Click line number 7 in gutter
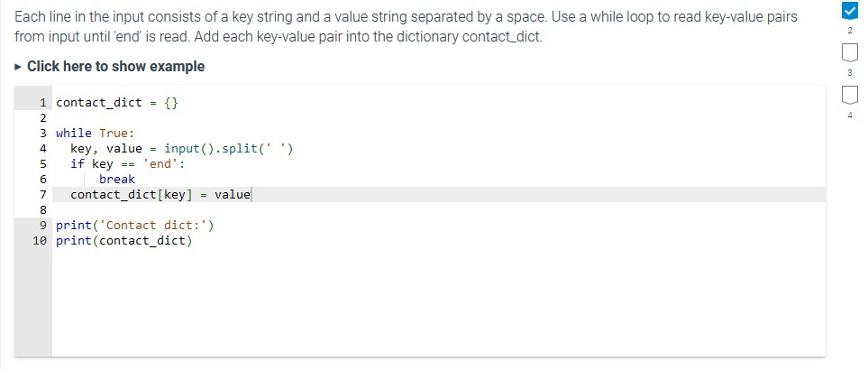Viewport: 868px width, 370px height. point(42,195)
